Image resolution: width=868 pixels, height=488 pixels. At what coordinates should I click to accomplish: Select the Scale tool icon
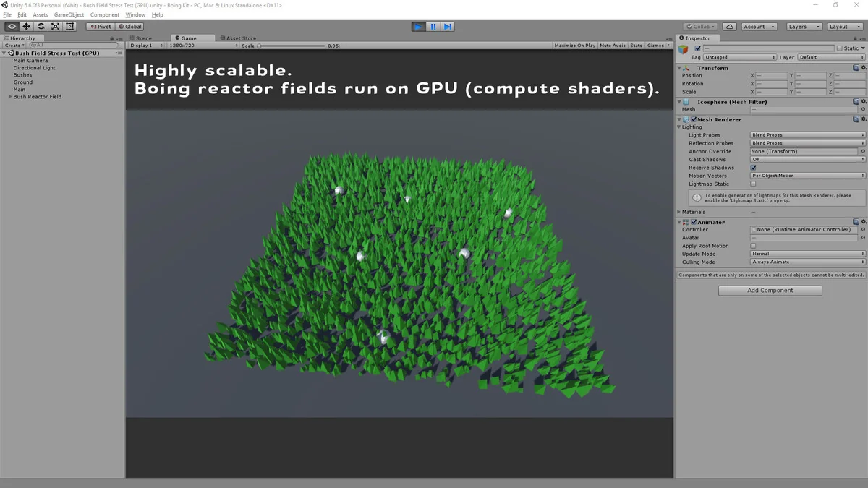pos(55,27)
